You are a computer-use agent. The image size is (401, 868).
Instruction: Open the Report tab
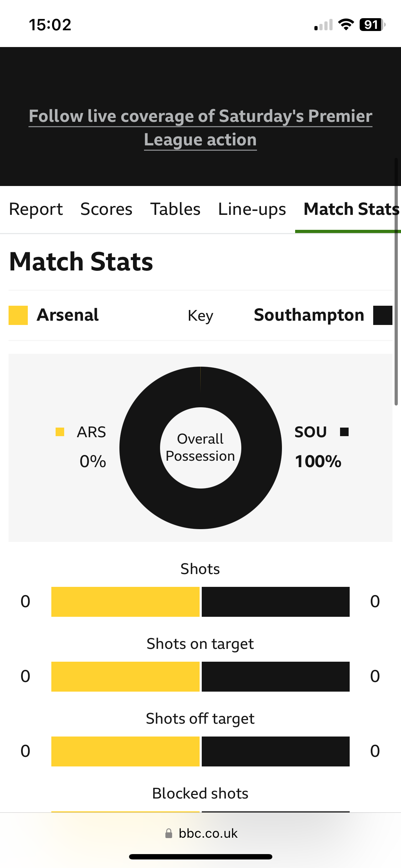click(x=36, y=209)
